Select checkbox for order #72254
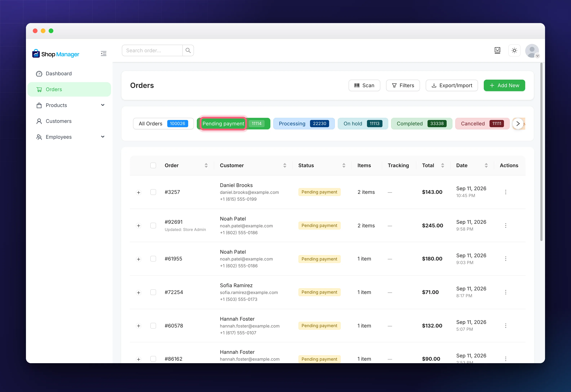This screenshot has height=392, width=571. pos(153,292)
